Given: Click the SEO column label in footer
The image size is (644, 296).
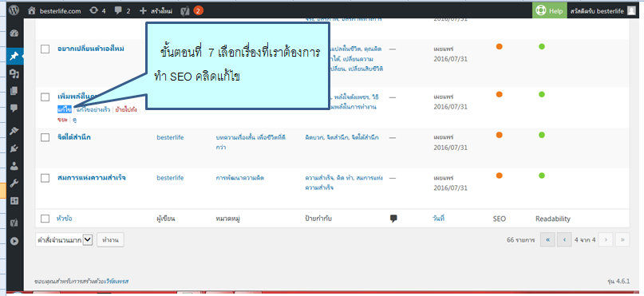Looking at the screenshot, I should tap(500, 219).
